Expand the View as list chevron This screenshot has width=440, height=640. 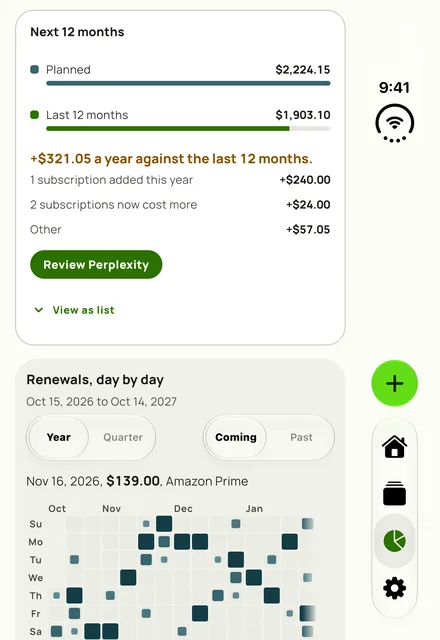(39, 310)
